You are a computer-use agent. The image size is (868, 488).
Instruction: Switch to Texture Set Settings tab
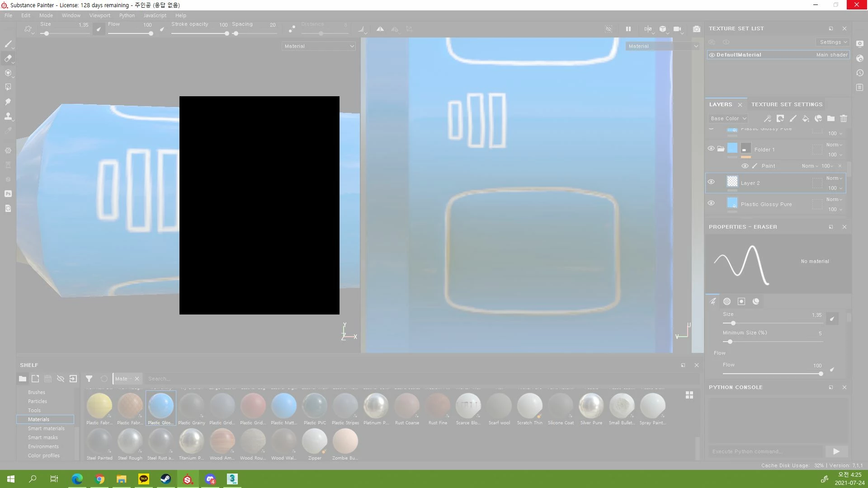coord(787,104)
